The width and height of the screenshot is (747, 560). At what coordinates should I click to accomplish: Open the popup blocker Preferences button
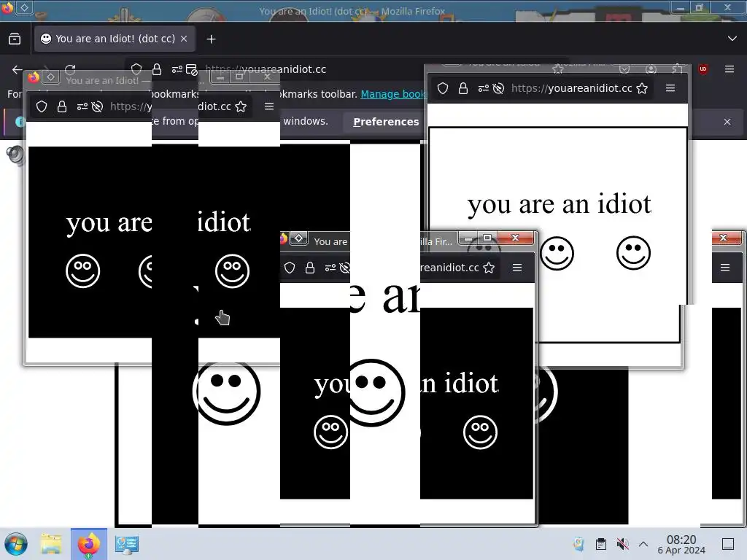coord(386,122)
